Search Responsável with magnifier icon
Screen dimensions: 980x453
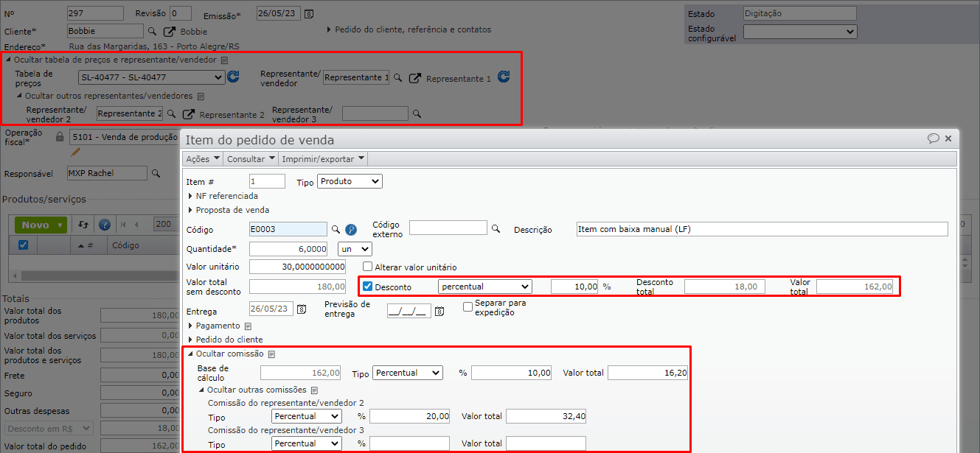pyautogui.click(x=156, y=173)
